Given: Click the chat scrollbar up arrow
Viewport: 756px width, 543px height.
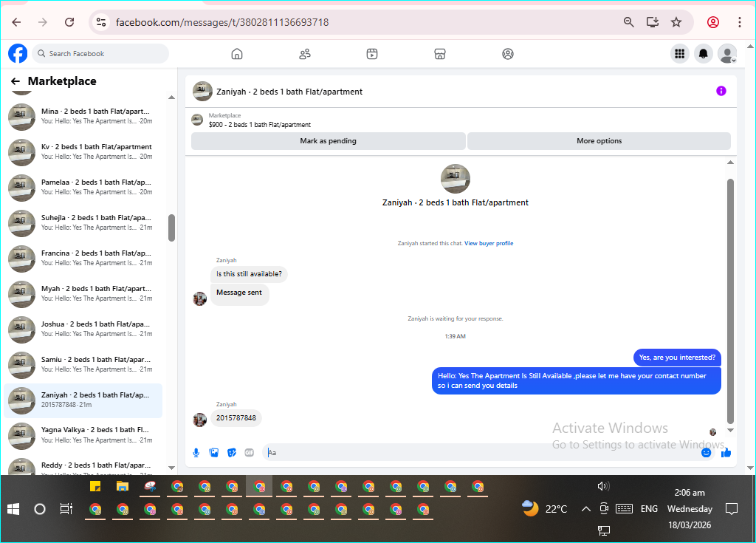Looking at the screenshot, I should [x=730, y=163].
